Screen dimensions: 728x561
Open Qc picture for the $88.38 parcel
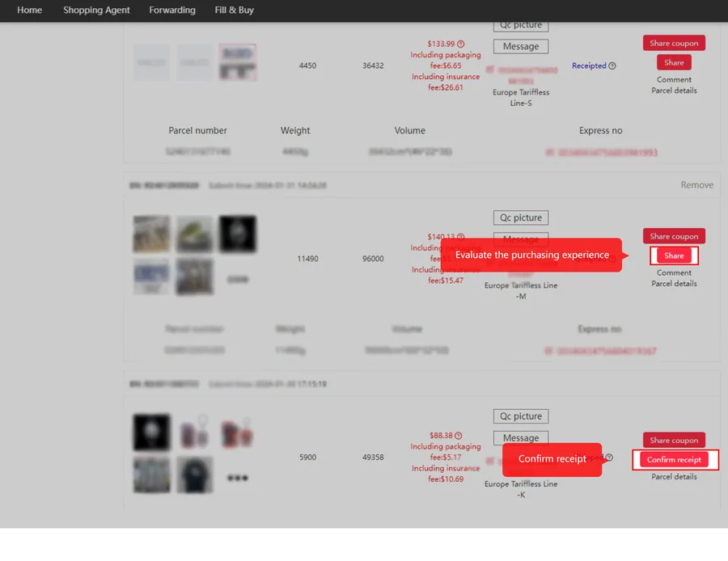(x=521, y=416)
